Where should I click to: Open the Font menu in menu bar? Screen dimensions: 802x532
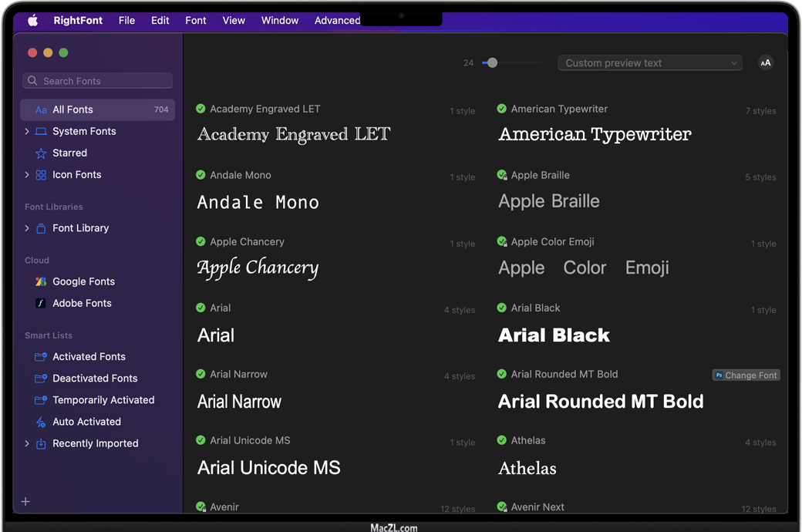(195, 20)
